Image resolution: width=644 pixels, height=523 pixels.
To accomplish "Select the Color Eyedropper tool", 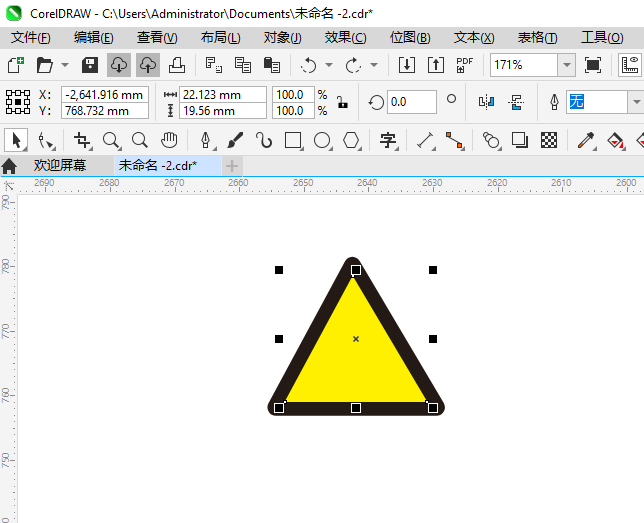I will tap(586, 141).
